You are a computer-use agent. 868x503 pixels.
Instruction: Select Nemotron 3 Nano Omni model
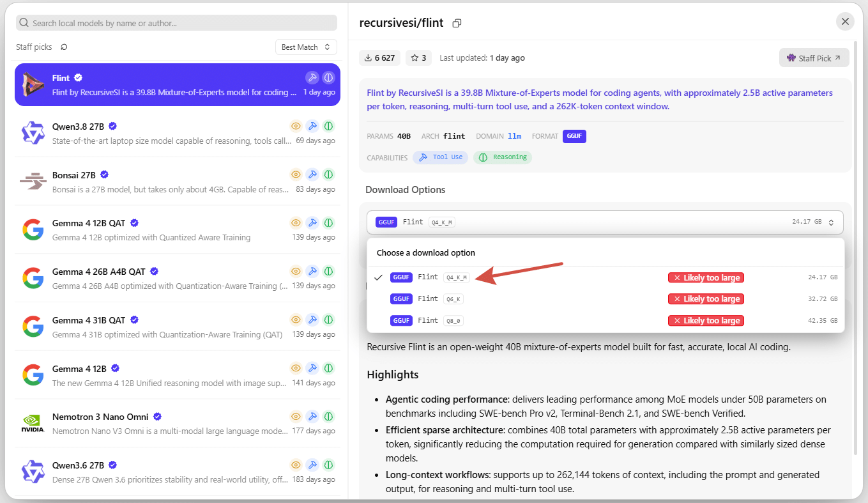point(178,424)
